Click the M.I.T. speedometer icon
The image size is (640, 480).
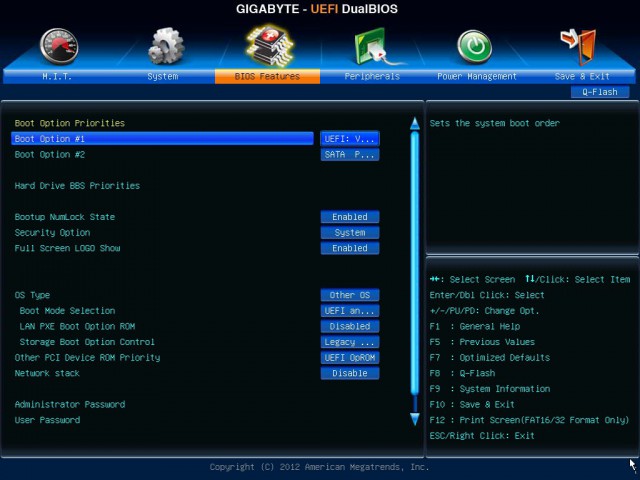(x=59, y=47)
